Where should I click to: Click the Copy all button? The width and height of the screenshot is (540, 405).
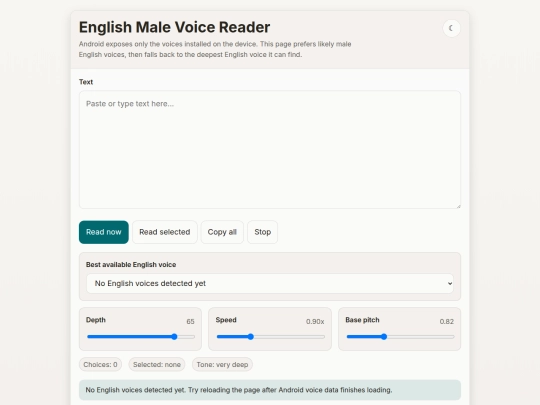(x=222, y=232)
